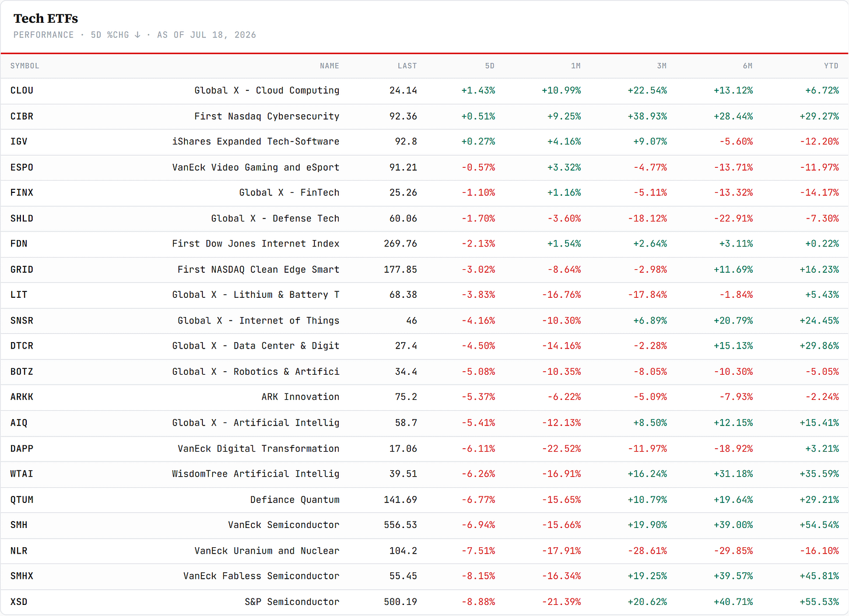This screenshot has height=616, width=849.
Task: Sort by the 1M column header
Action: pyautogui.click(x=576, y=66)
